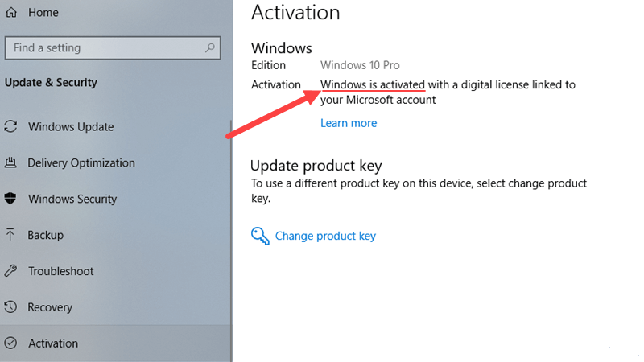Click the Backup up-arrow icon
Viewport: 644px width, 362px height.
pyautogui.click(x=10, y=235)
